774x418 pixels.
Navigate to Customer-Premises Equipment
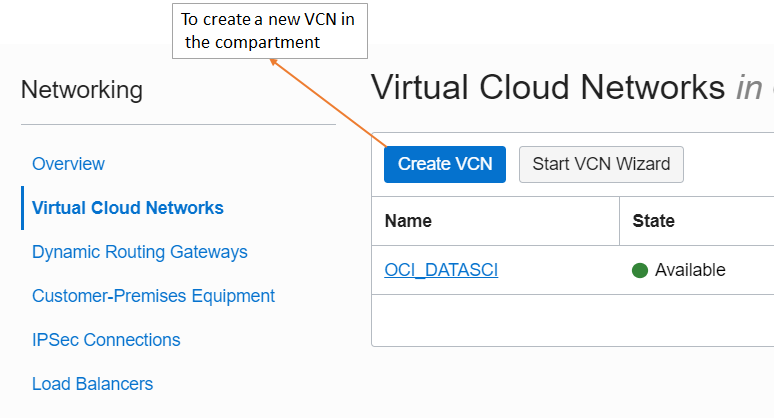tap(153, 296)
